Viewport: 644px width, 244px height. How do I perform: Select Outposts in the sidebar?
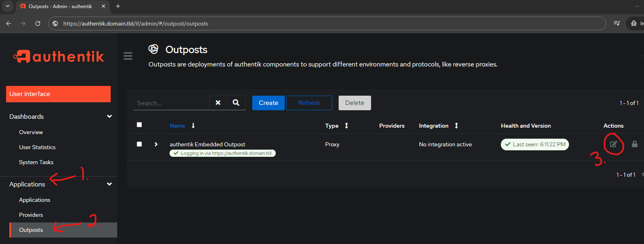(x=63, y=230)
